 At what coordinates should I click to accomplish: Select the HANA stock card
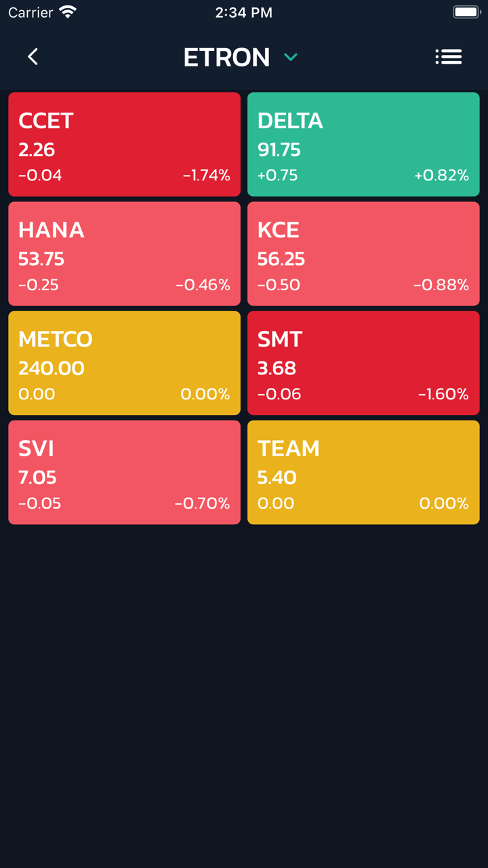tap(124, 254)
